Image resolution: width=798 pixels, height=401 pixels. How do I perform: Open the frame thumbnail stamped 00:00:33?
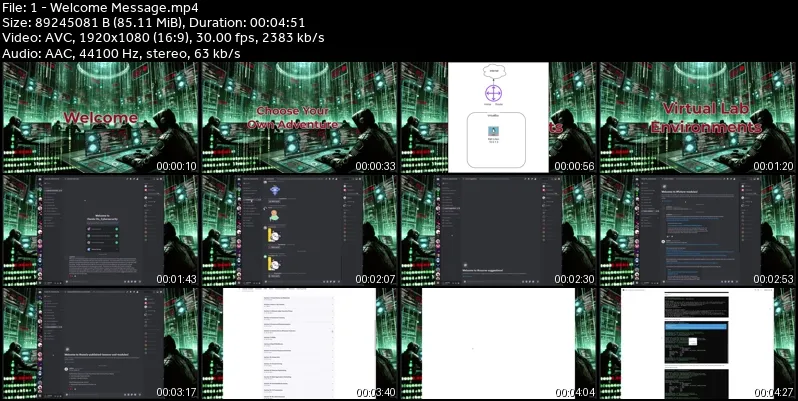[x=299, y=118]
